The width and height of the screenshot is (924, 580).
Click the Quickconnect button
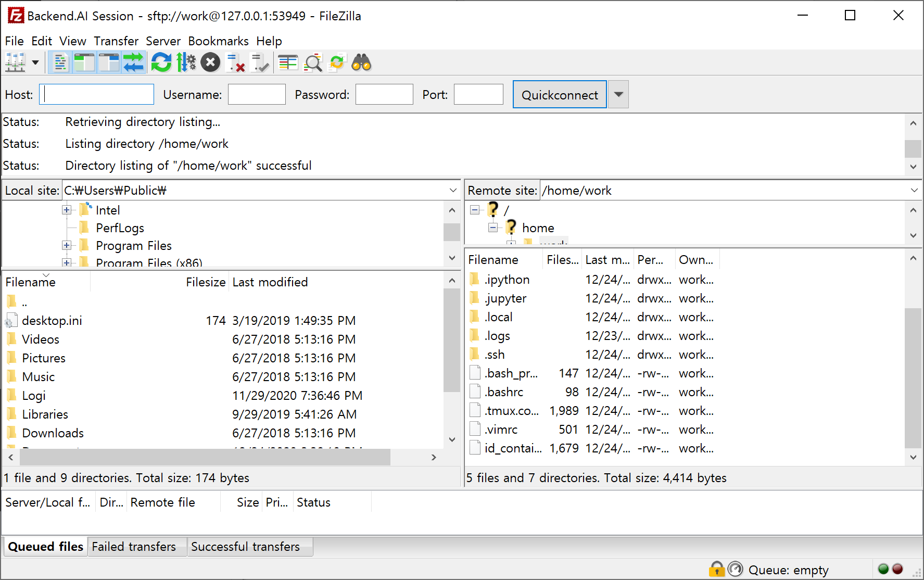point(560,95)
